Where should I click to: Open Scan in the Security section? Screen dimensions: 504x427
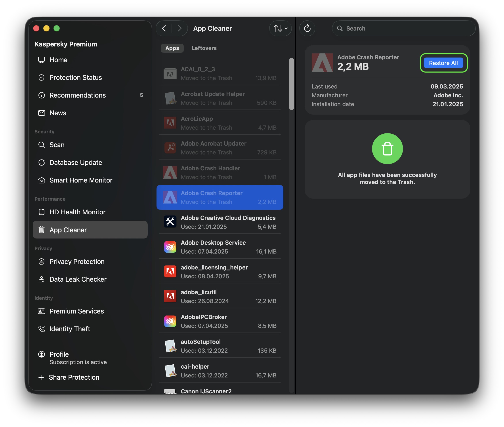point(90,145)
